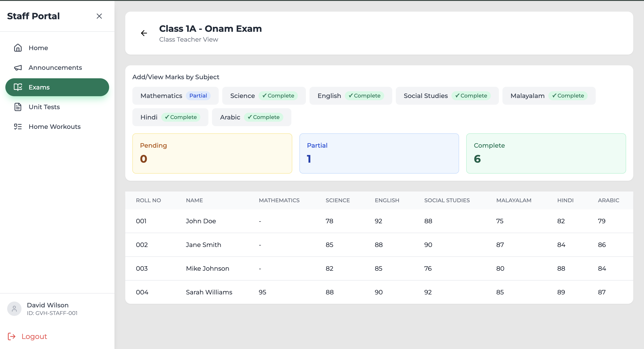The height and width of the screenshot is (349, 644).
Task: Open the Science subject marks
Action: coord(263,96)
